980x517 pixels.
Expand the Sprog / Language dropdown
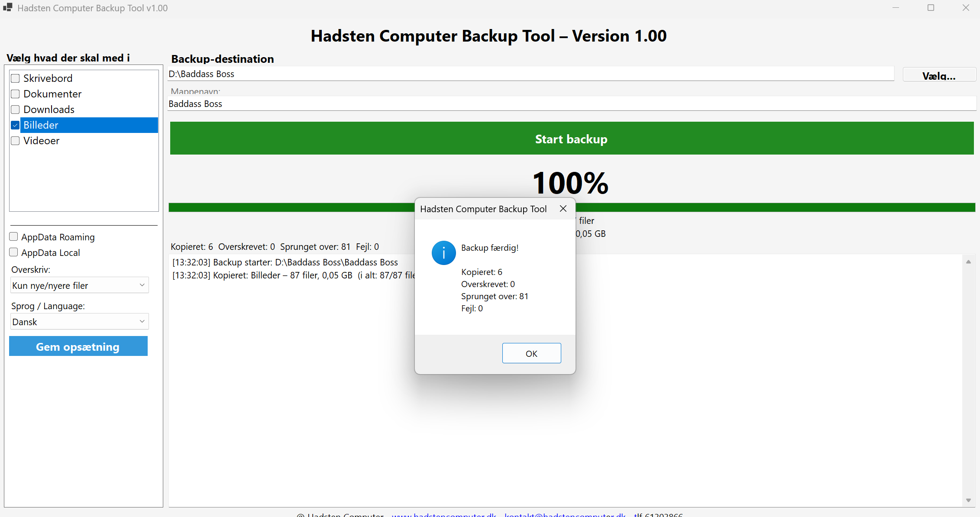79,322
